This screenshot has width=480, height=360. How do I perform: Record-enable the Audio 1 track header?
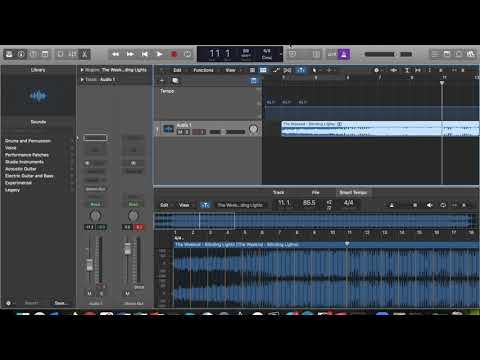click(196, 132)
